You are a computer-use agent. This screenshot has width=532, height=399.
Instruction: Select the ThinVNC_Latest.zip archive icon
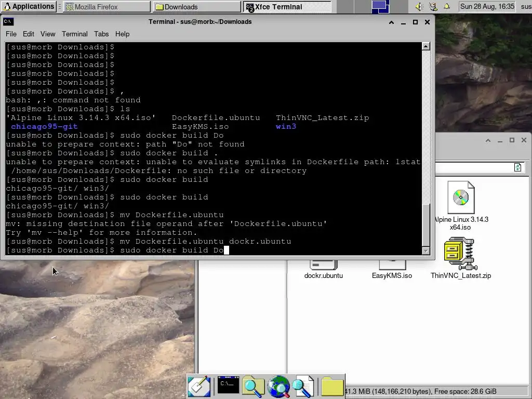(x=460, y=254)
